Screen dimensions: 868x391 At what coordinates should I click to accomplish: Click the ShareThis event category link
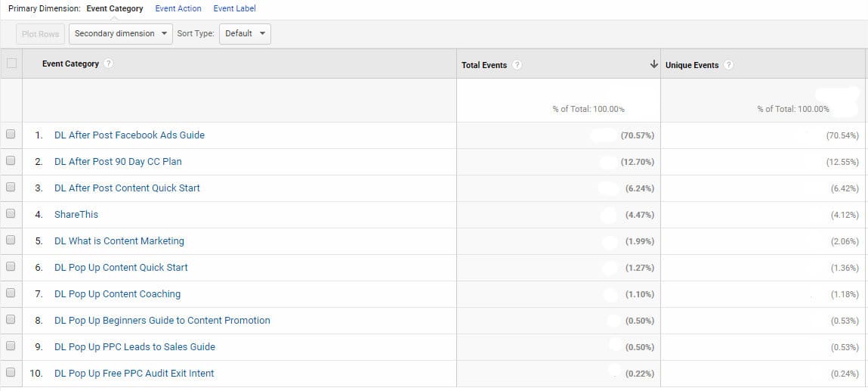coord(76,214)
